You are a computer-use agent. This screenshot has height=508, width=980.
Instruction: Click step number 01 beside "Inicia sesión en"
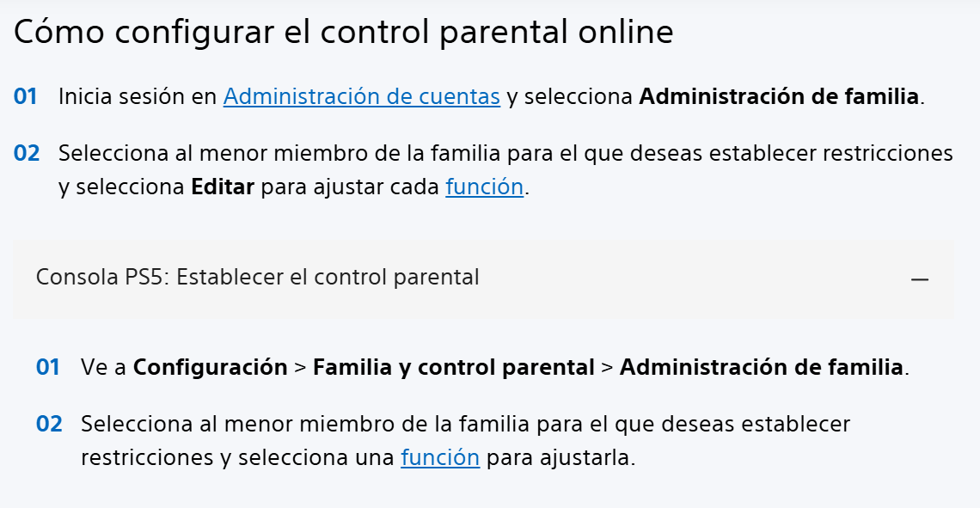click(26, 96)
